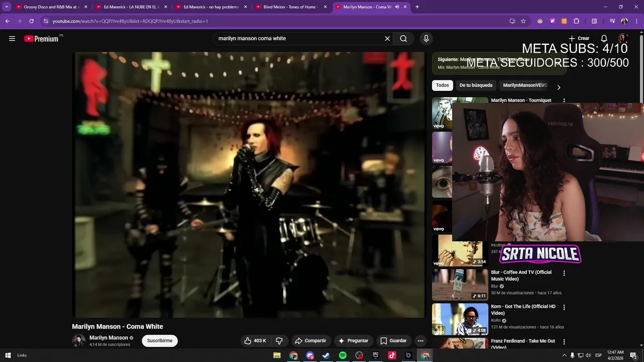Open the owl extension icon
The image size is (644, 362).
(540, 21)
